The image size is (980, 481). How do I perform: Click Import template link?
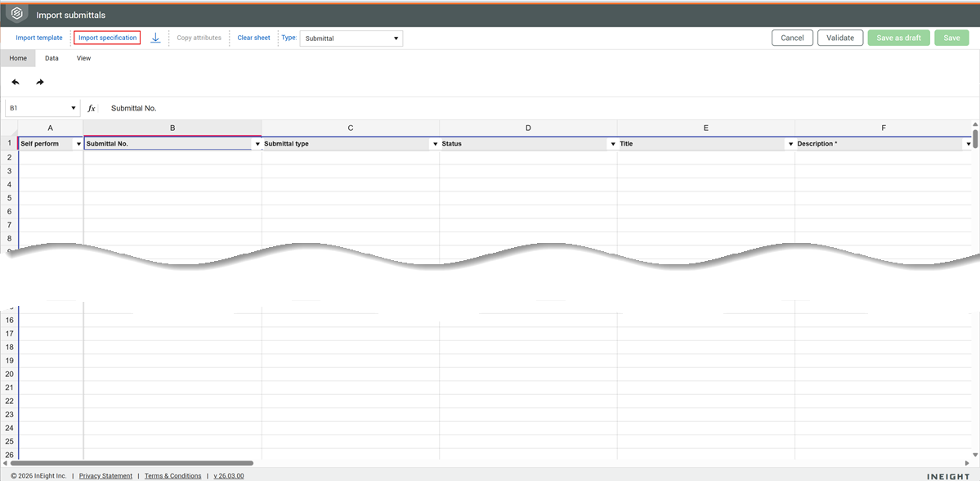(39, 38)
